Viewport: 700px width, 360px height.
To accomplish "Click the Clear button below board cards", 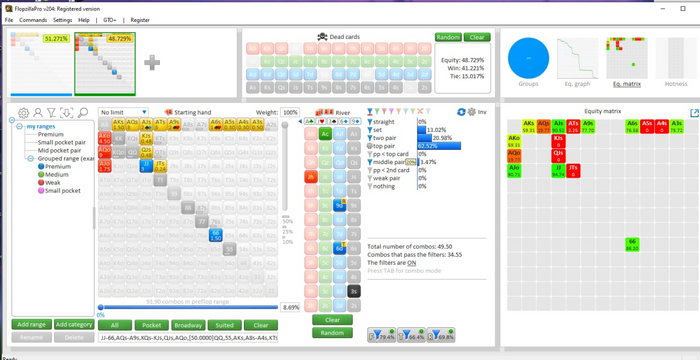I will pyautogui.click(x=332, y=320).
